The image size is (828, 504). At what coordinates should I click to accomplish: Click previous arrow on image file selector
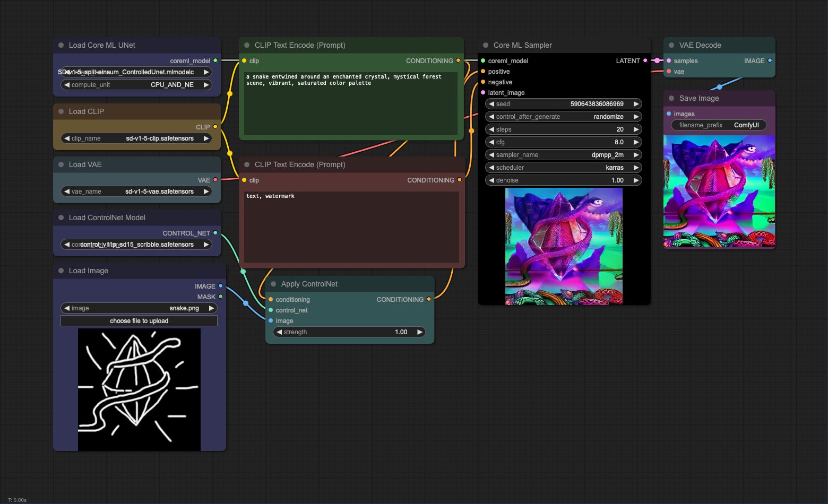(x=67, y=308)
